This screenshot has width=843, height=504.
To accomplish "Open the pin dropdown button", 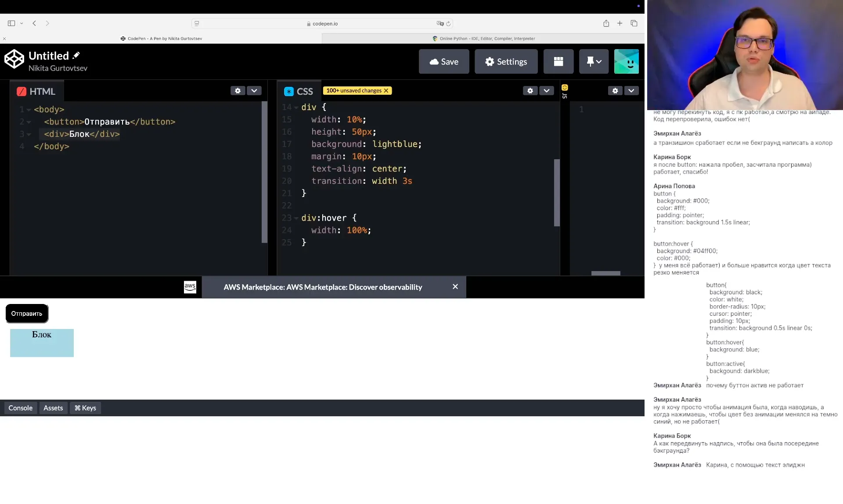I will point(594,61).
